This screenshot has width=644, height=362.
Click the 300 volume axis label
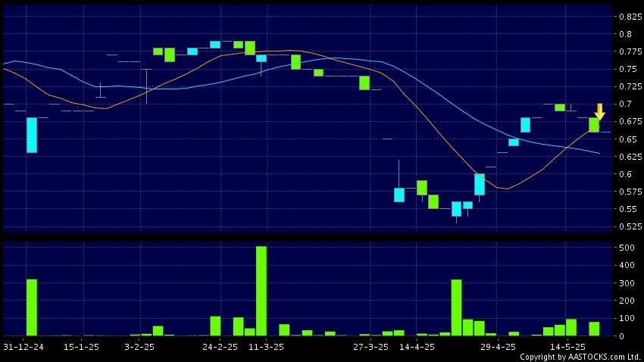click(x=627, y=283)
